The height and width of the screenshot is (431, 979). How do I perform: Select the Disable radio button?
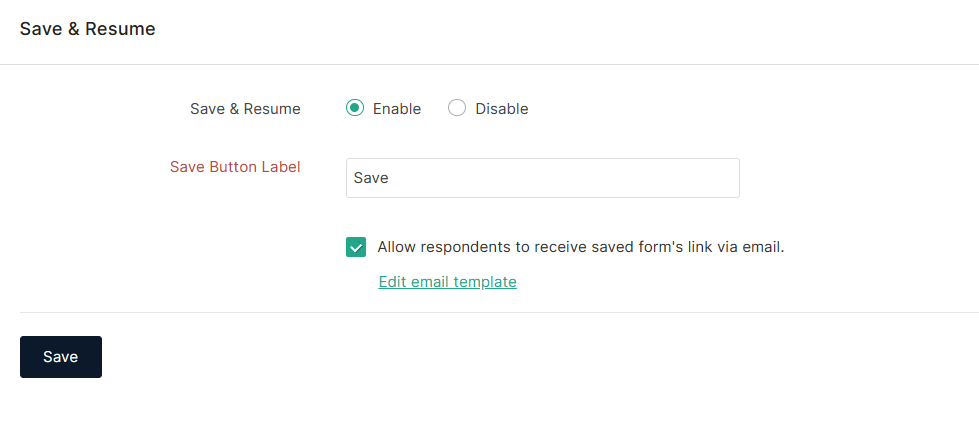pos(457,108)
